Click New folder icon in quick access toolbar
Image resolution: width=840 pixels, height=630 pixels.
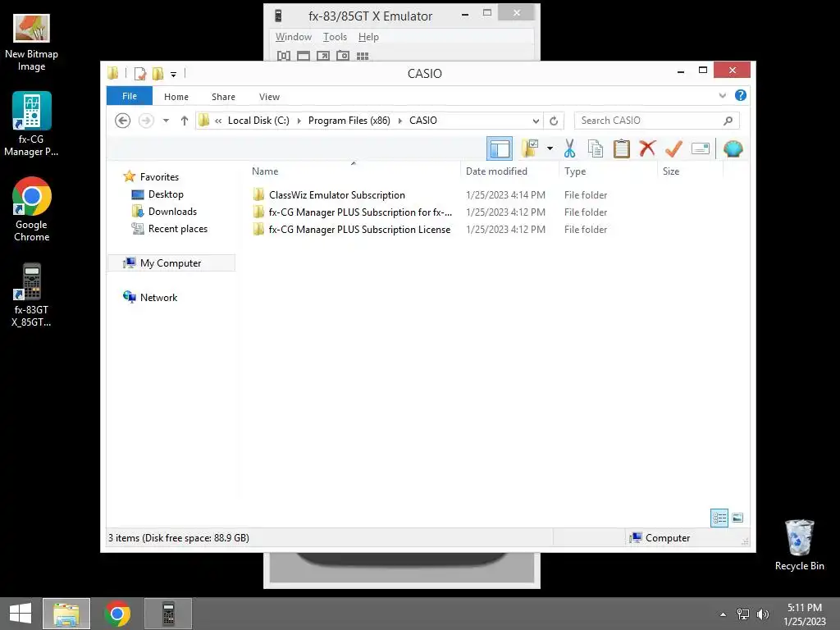click(157, 73)
